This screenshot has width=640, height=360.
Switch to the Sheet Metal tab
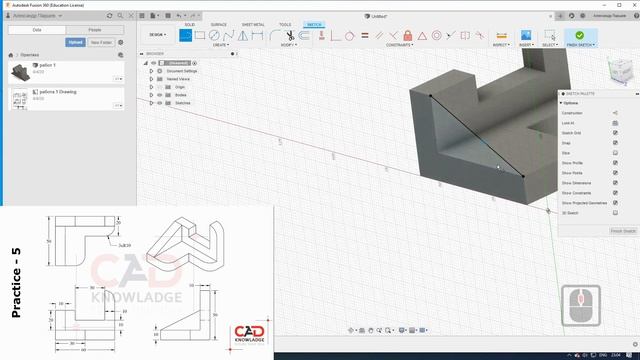(253, 24)
